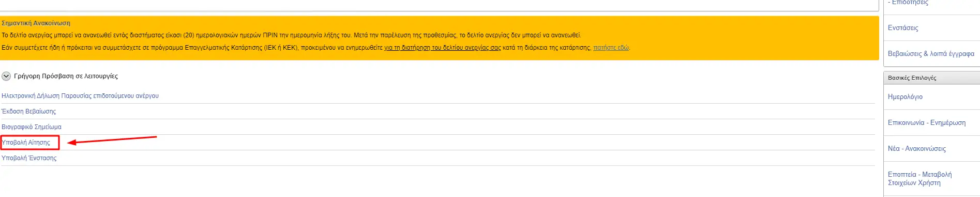Click the Γρήγορη Πρόσβαση σε λειτουργίες heading
Screen dimensions: 980x197
point(66,76)
